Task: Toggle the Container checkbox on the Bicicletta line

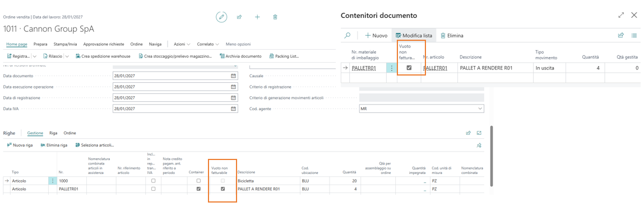Action: click(x=198, y=181)
